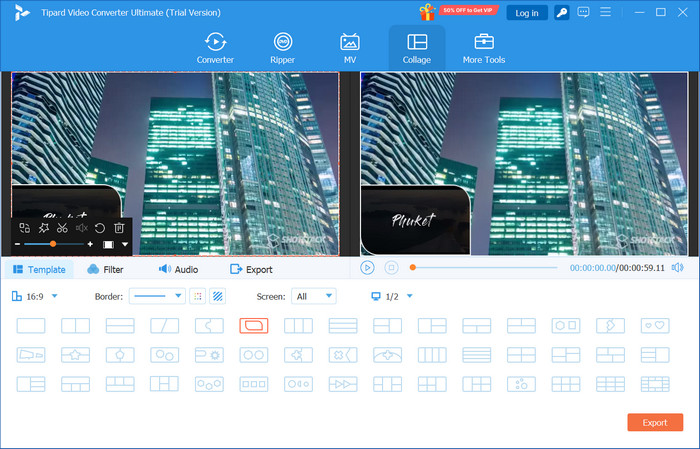This screenshot has width=700, height=449.
Task: Click the 50% OFF VIP gift banner
Action: 458,12
